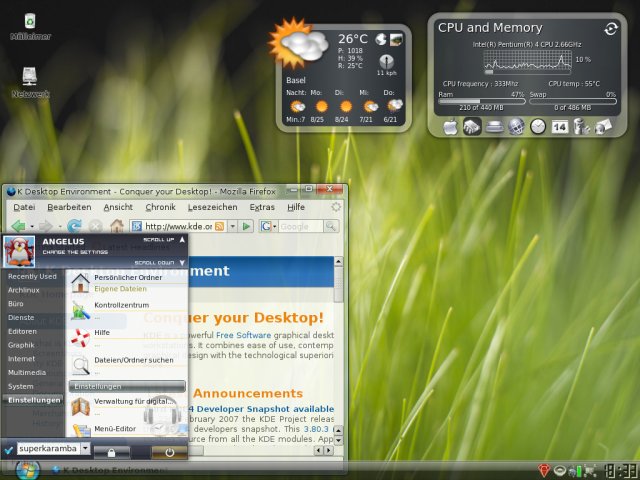Screen dimensions: 640x480
Task: Select Recently Used category
Action: pyautogui.click(x=32, y=276)
